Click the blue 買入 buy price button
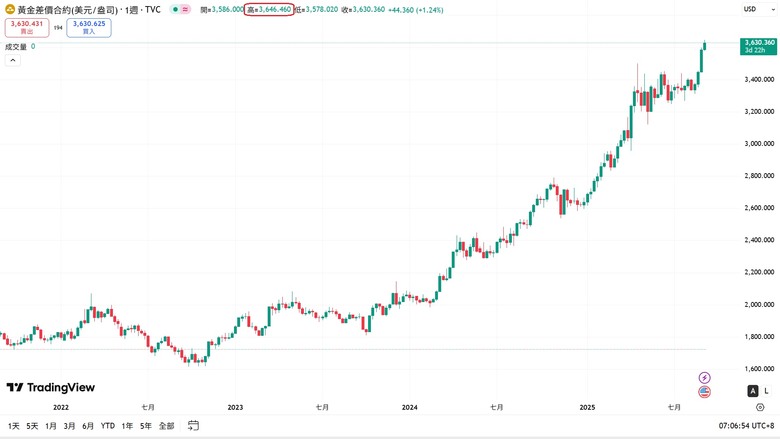 89,27
